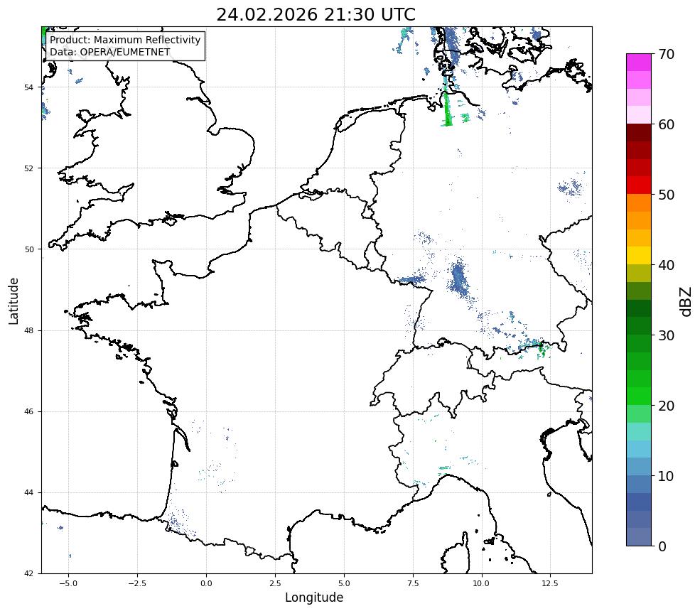Click the 'Data: OPERA/EUMETNET' legend text
This screenshot has height=611, width=700.
click(x=110, y=52)
